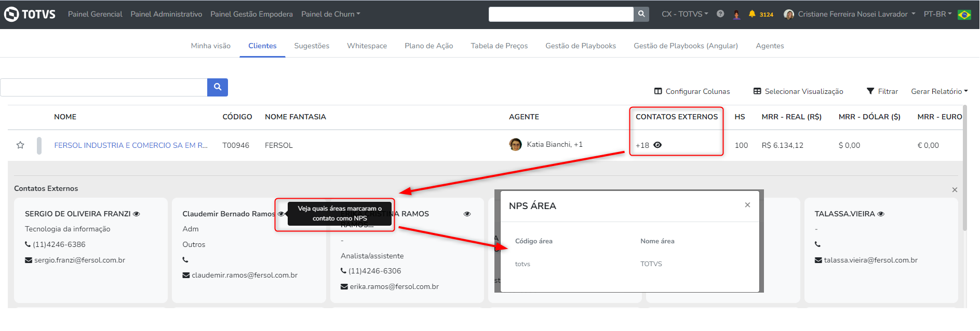Click envelope icon next to claudemir.ramos email
This screenshot has height=331, width=980.
click(186, 275)
